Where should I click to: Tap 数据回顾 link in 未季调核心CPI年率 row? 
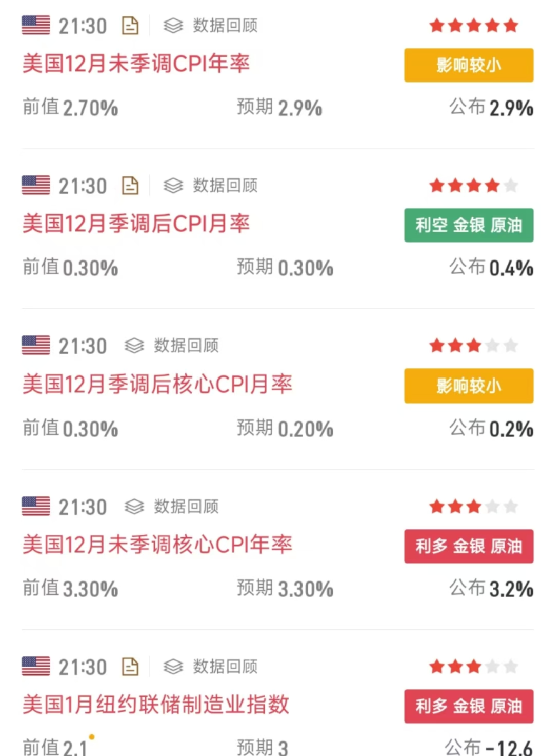click(x=186, y=507)
